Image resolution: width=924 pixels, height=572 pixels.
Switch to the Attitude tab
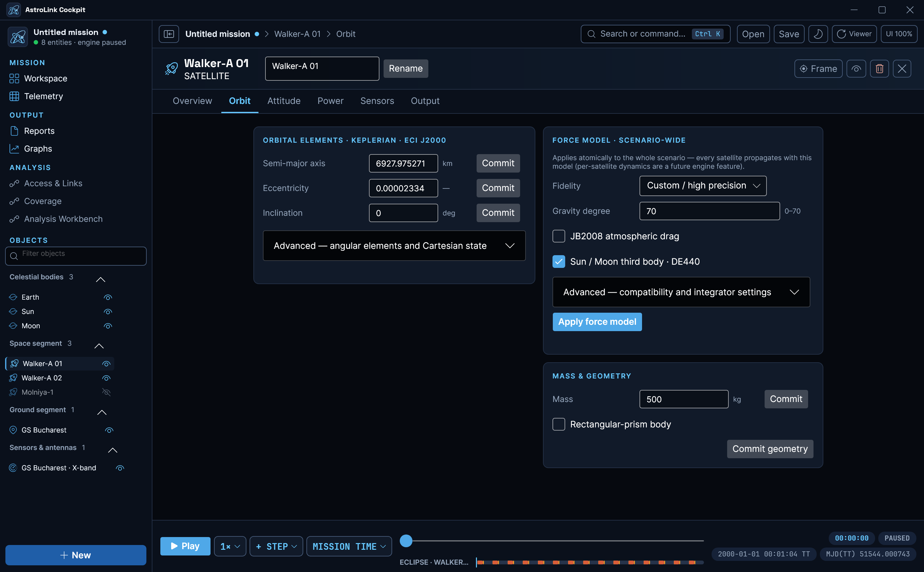pyautogui.click(x=284, y=101)
